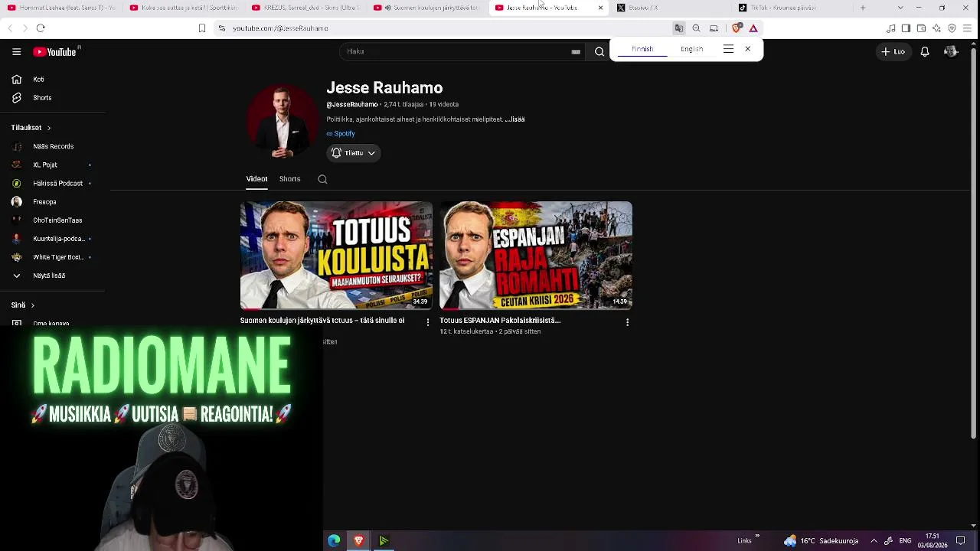The height and width of the screenshot is (551, 980).
Task: Click the zoom magnifier in address bar
Action: coord(696,28)
